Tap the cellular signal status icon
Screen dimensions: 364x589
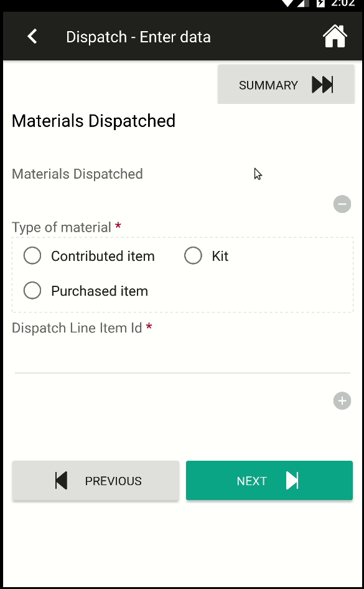(x=304, y=3)
